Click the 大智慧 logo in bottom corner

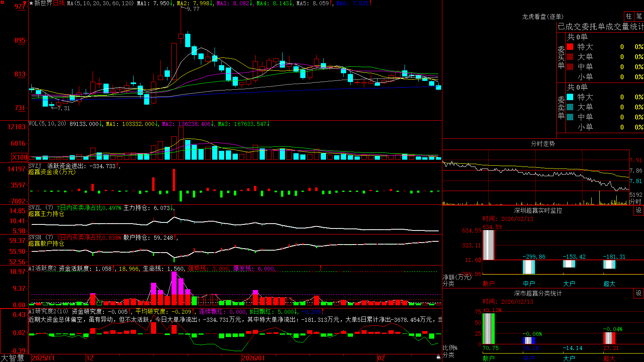pos(12,358)
